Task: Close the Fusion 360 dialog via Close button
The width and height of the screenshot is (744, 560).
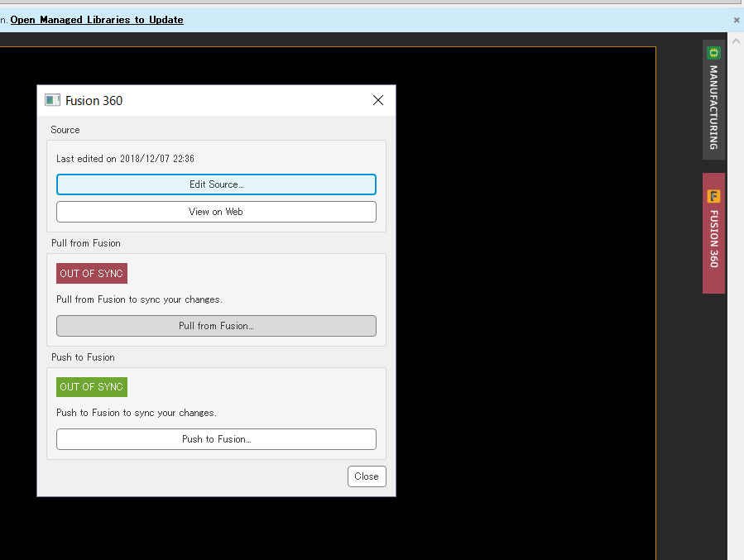Action: 367,476
